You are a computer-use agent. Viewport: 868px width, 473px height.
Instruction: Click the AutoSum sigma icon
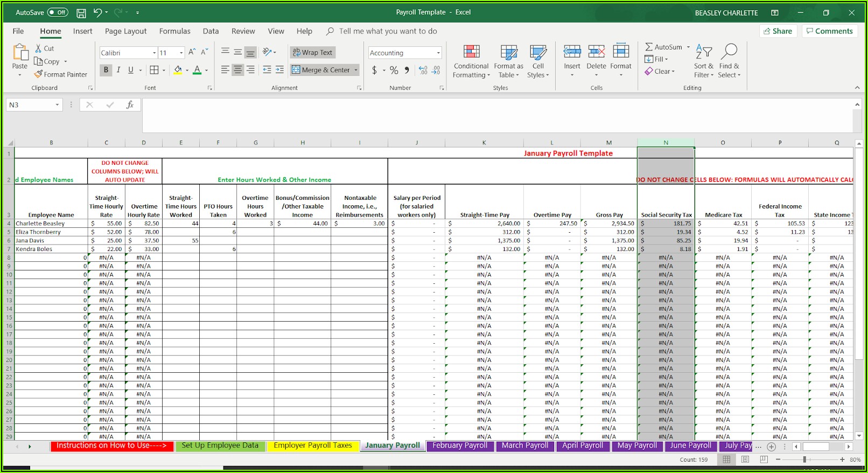(649, 47)
